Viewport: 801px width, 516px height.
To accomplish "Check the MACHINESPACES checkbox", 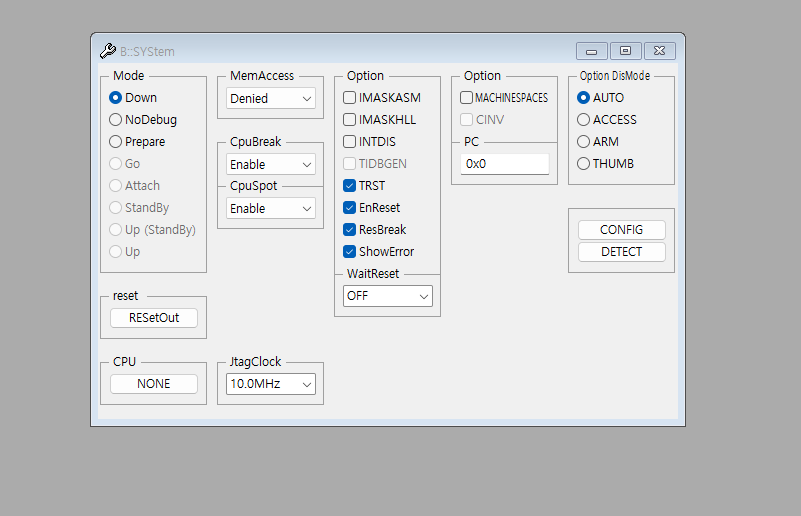I will click(467, 98).
